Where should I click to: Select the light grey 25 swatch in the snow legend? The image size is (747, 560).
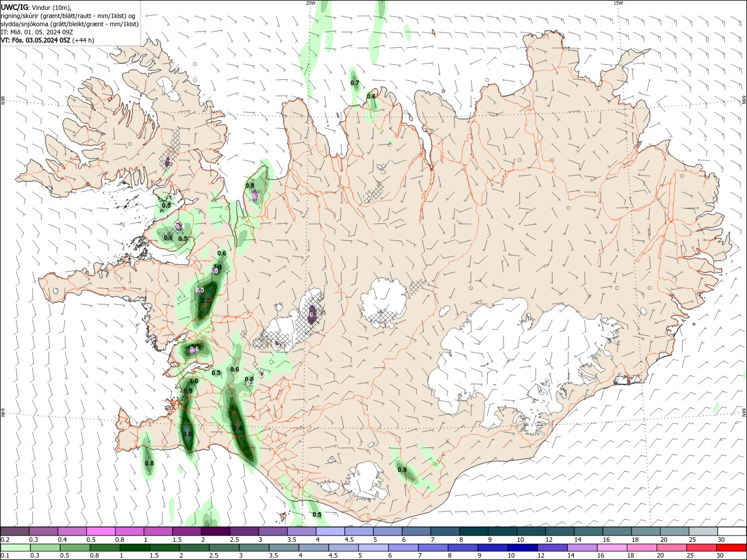click(x=703, y=531)
